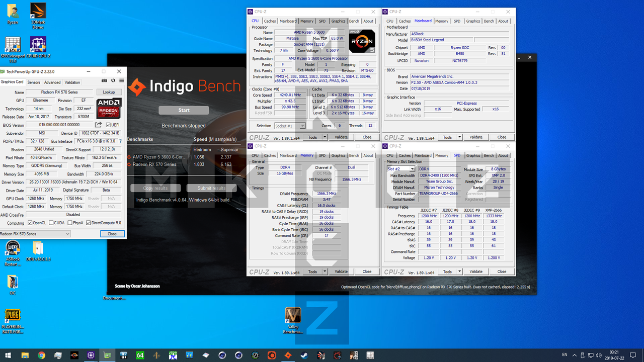The height and width of the screenshot is (362, 644).
Task: Open the DDU v18.0.1.5 folder icon
Action: point(38,251)
